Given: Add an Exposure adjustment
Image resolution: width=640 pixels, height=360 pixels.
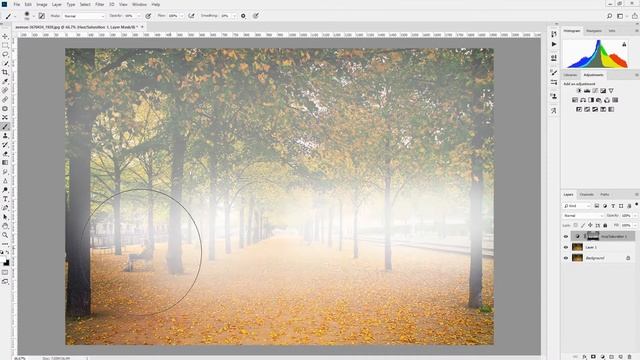Looking at the screenshot, I should click(603, 91).
